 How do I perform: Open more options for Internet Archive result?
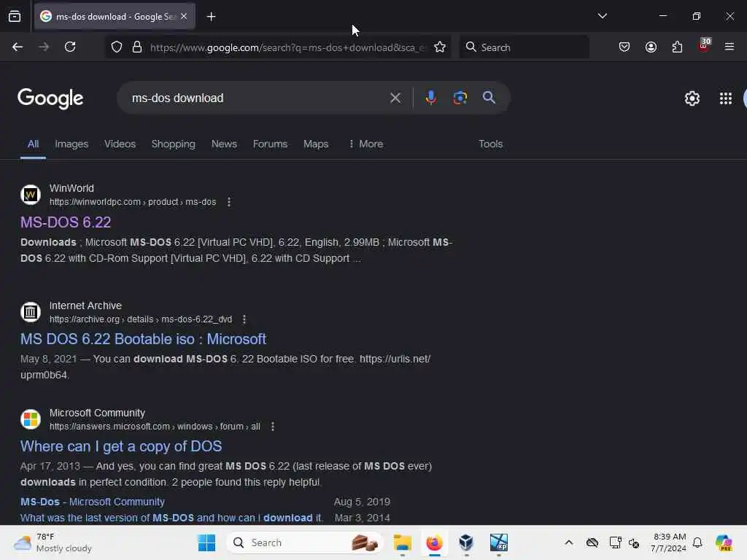click(x=244, y=319)
